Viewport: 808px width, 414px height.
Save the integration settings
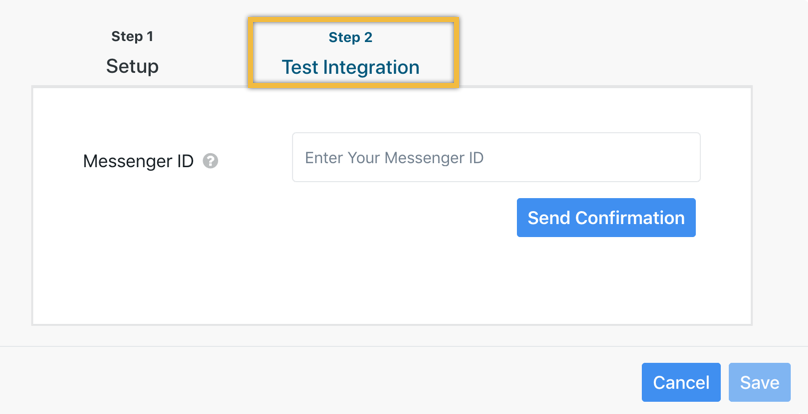click(760, 382)
